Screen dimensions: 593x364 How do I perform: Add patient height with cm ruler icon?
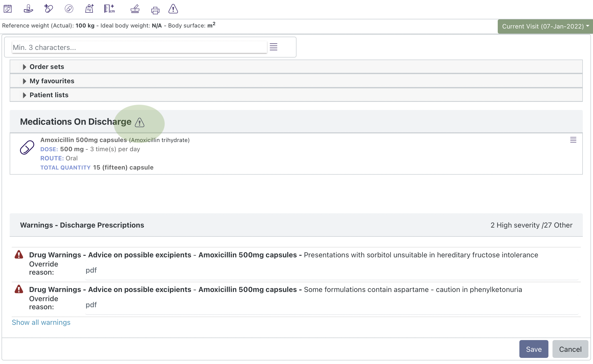coord(110,9)
